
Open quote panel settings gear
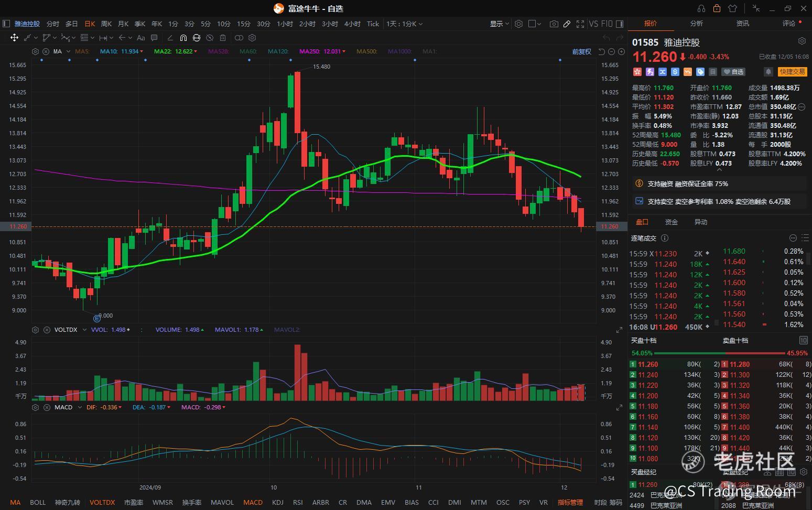coord(802,41)
